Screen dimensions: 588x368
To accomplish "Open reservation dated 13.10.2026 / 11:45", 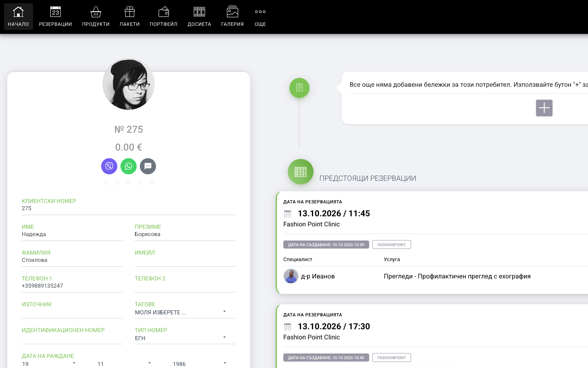I will [x=334, y=213].
